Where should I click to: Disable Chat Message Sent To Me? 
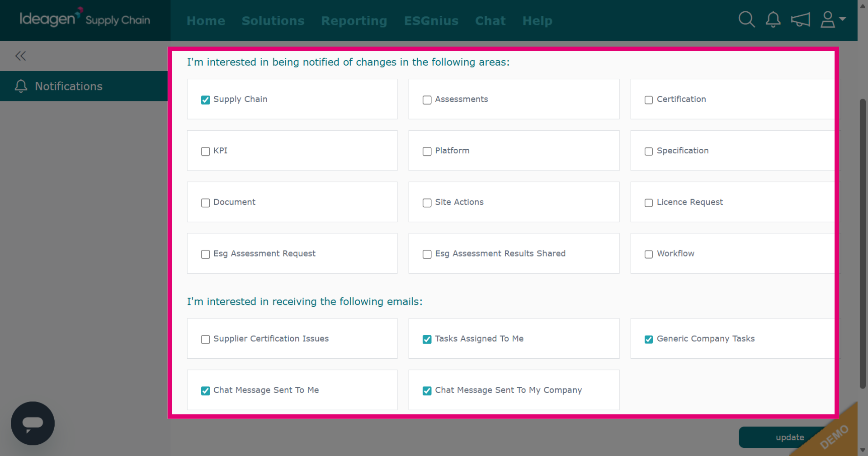click(205, 391)
